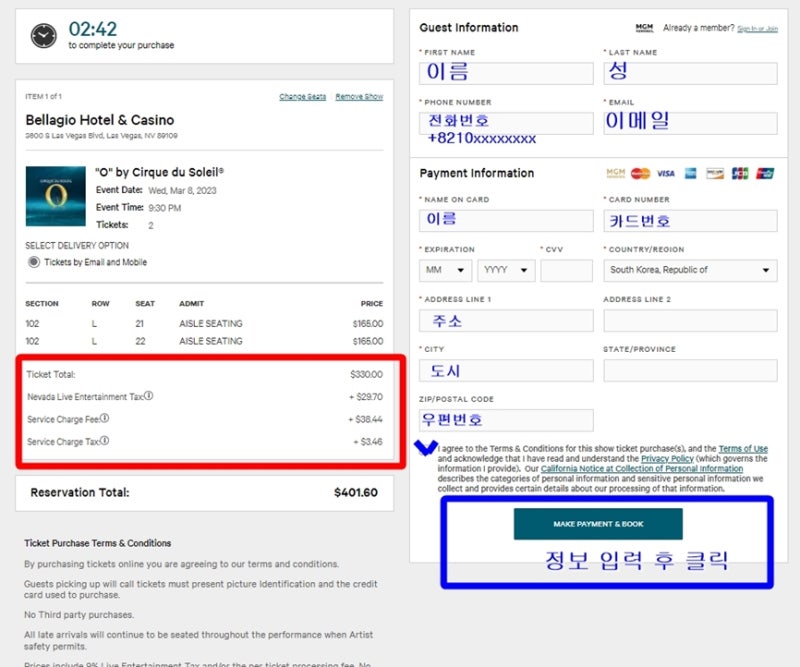Check the Terms & Conditions agreement box
Viewport: 800px width, 667px height.
coord(426,448)
